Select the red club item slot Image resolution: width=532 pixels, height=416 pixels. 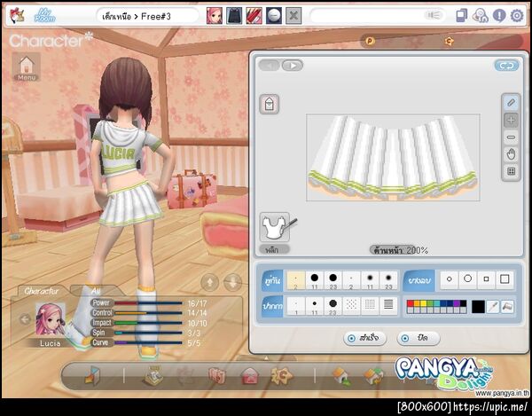pos(254,16)
